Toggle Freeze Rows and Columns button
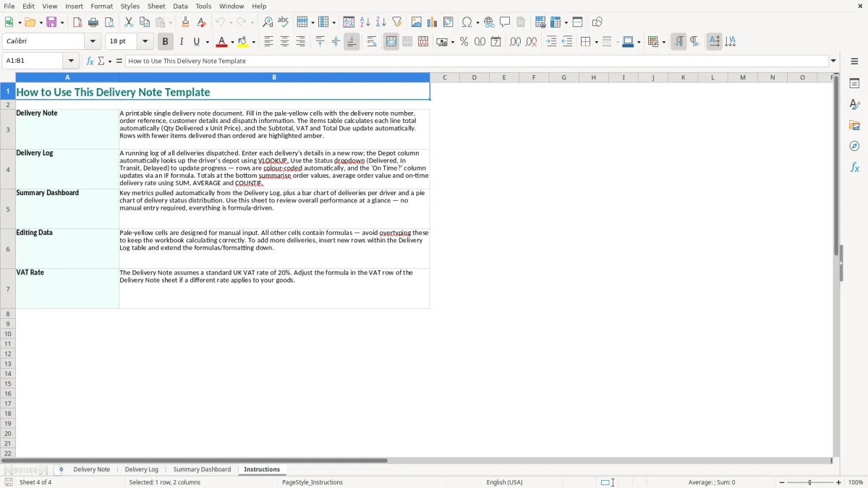 pyautogui.click(x=554, y=22)
